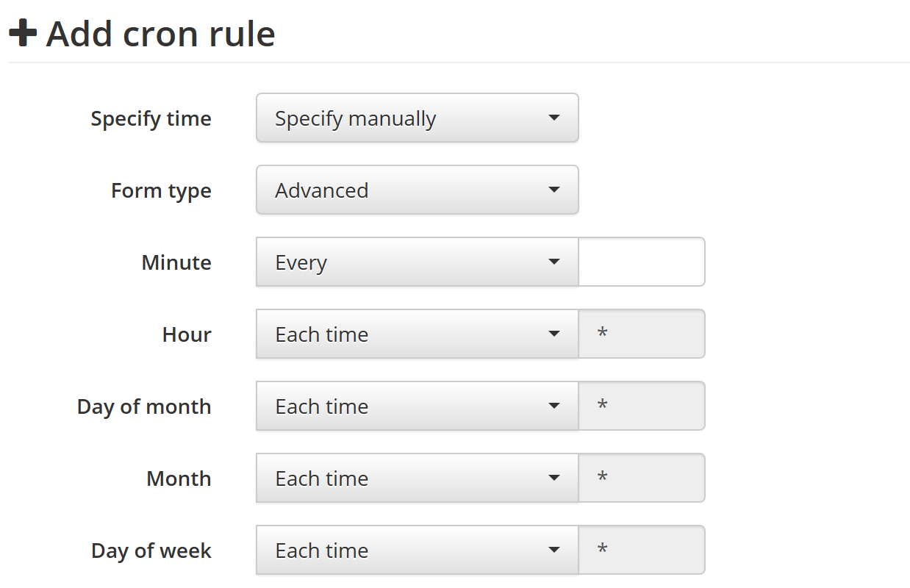
Task: Click the 'Day of week' label
Action: (x=151, y=551)
